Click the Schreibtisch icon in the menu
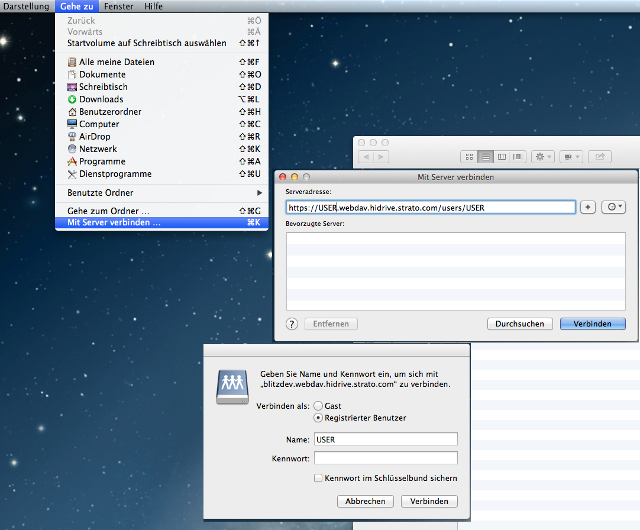The height and width of the screenshot is (530, 640). pos(72,87)
